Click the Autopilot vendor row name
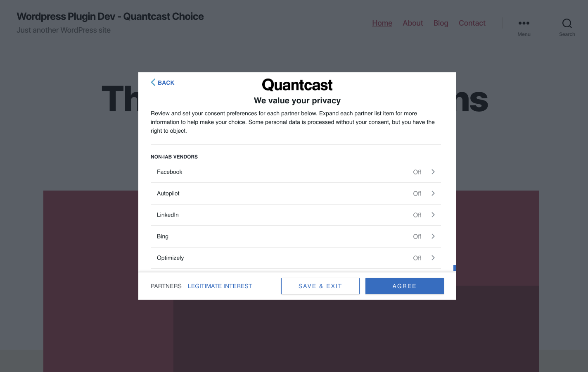Image resolution: width=588 pixels, height=372 pixels. tap(168, 193)
